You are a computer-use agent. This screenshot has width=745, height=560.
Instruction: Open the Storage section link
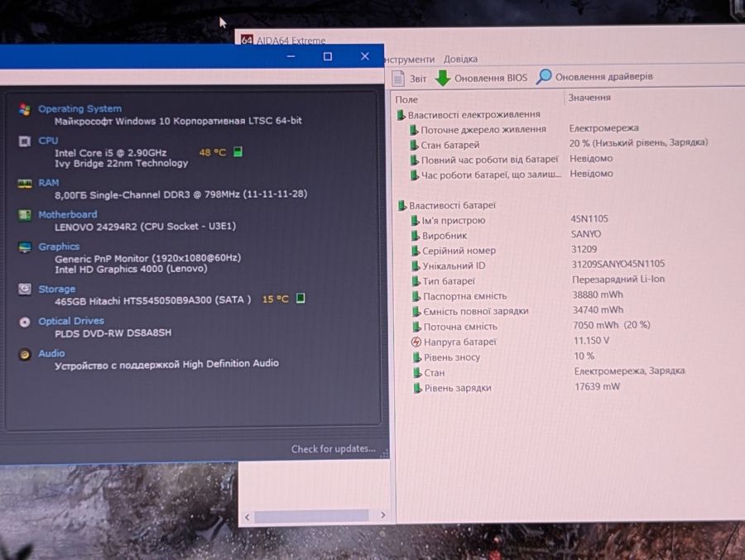pos(56,289)
